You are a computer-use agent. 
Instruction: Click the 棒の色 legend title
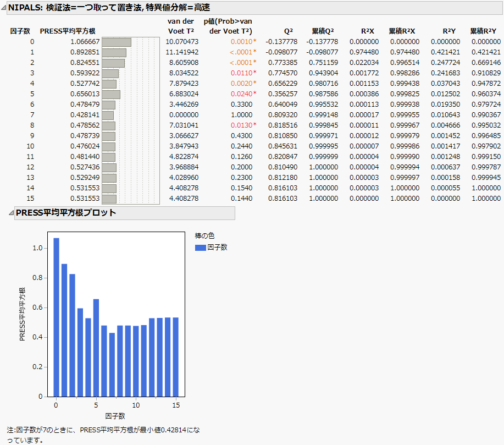[x=204, y=236]
